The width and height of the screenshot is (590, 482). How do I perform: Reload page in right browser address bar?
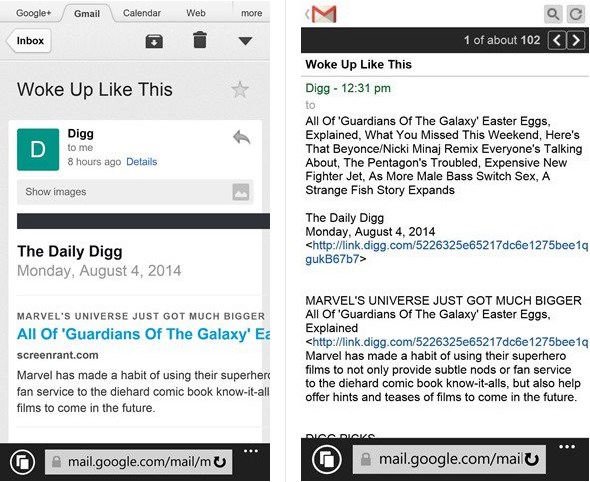(x=531, y=459)
